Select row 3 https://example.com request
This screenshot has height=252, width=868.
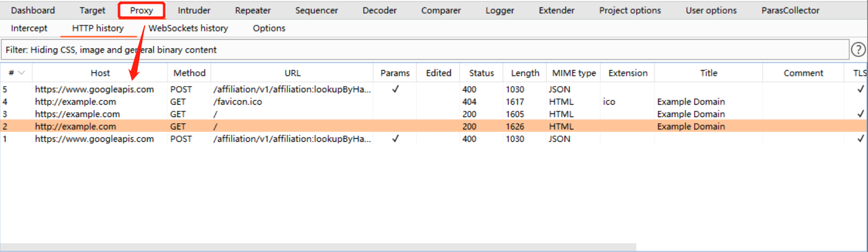click(x=433, y=114)
